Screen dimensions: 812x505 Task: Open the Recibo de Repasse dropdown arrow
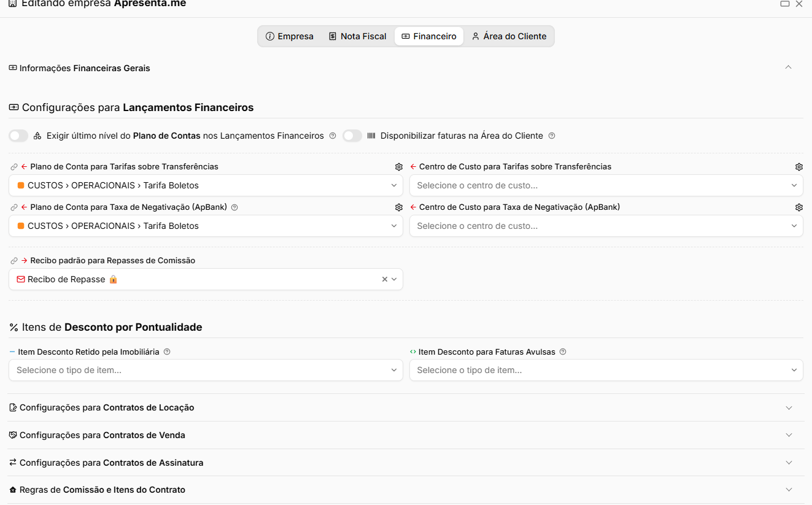394,279
